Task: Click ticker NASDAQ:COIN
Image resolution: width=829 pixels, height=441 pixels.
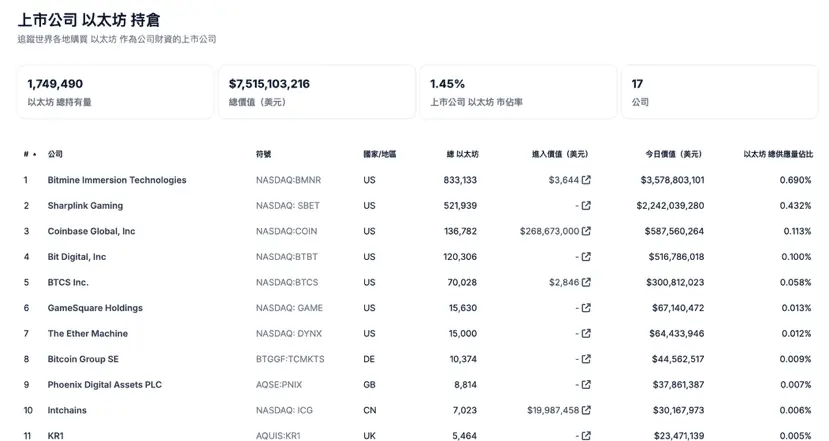Action: 287,231
